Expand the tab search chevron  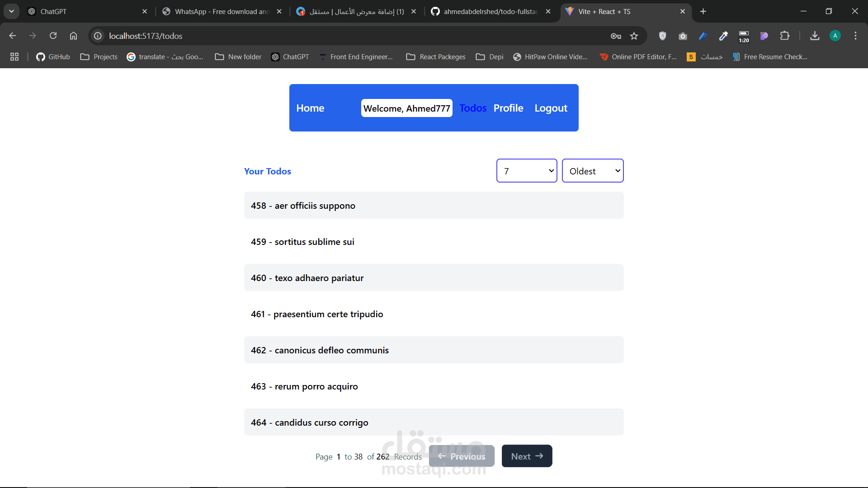point(11,11)
